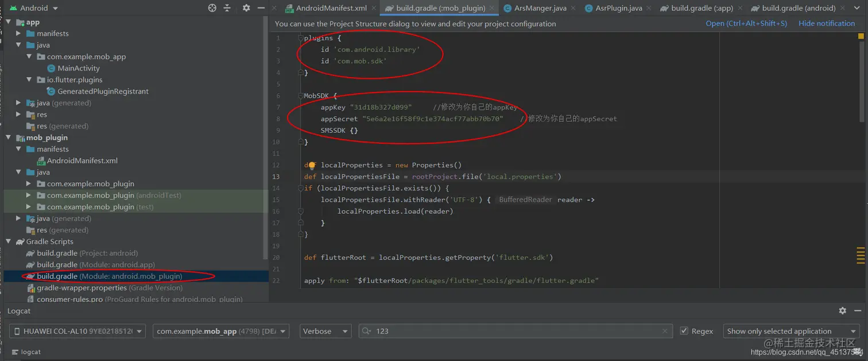Viewport: 868px width, 361px height.
Task: Close the build.gradle (:app) tab
Action: tap(741, 8)
